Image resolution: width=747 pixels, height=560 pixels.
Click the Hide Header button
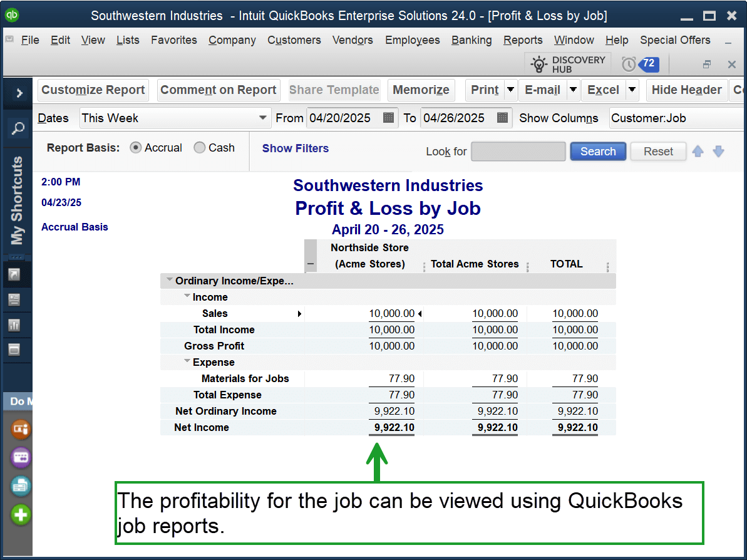[686, 90]
